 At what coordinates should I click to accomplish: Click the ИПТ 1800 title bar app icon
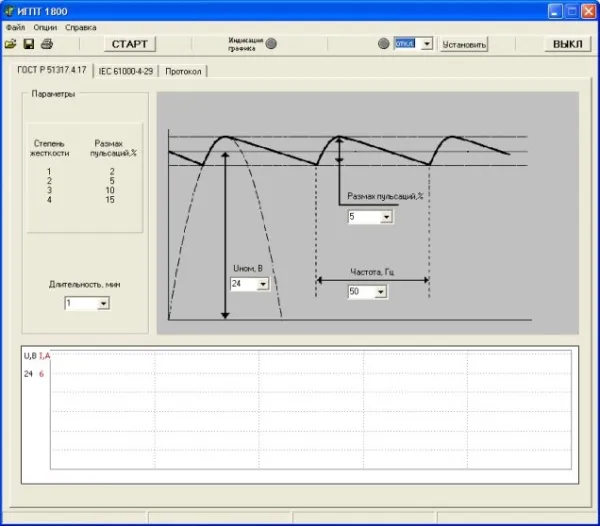coord(10,10)
